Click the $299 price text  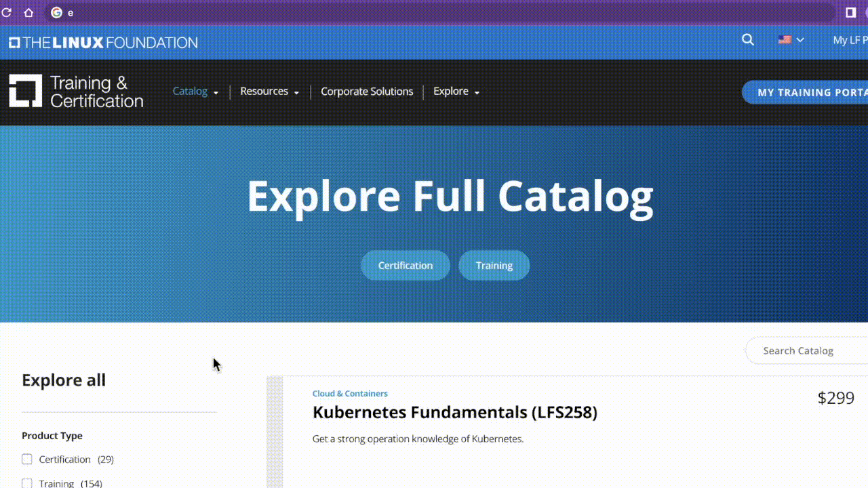point(836,398)
